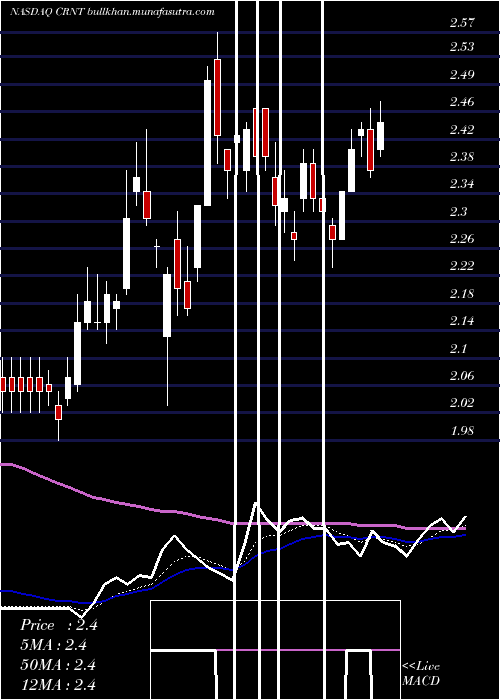Viewport: 500px width, 700px height.
Task: Click the NASDAQ CRNT bullkhan.munafasutra.com title text
Action: tap(112, 12)
